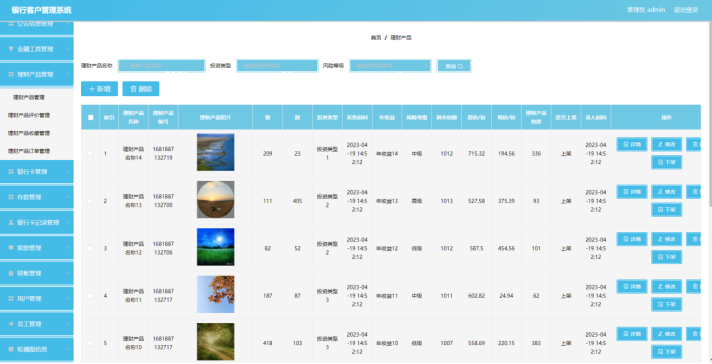
Task: Open 详情 for product 名称13
Action: point(632,192)
